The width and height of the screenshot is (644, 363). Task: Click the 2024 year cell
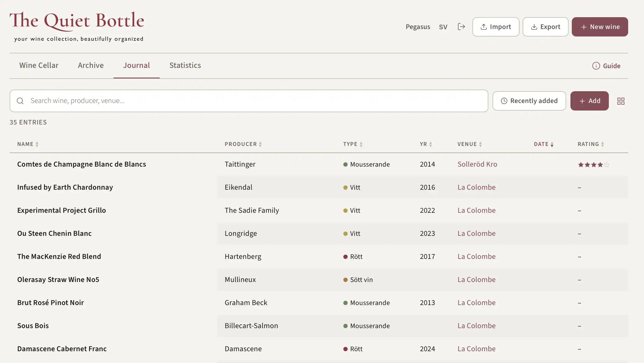pos(427,349)
